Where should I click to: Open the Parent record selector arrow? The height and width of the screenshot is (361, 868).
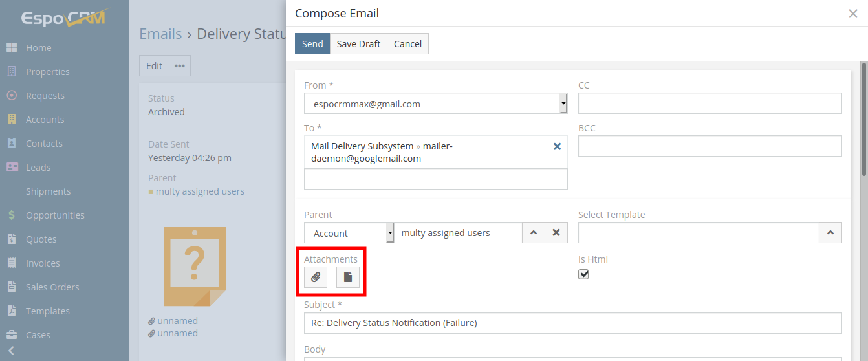(x=533, y=233)
